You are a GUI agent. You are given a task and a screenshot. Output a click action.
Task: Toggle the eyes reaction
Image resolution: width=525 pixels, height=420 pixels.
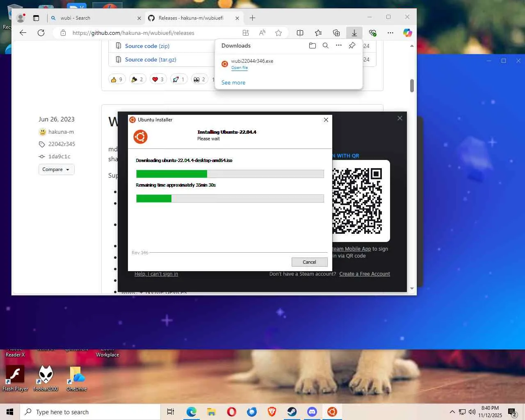tap(199, 79)
